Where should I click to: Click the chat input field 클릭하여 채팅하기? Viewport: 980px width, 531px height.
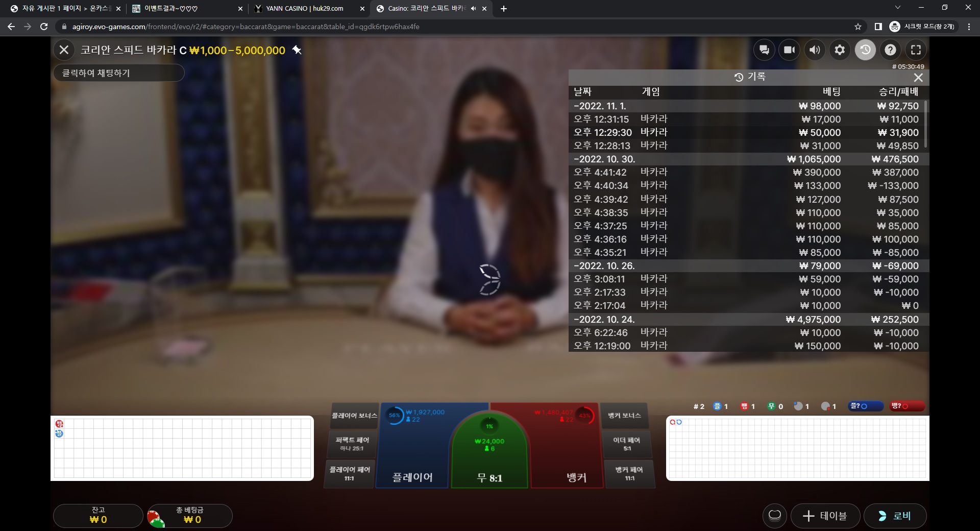pyautogui.click(x=118, y=73)
